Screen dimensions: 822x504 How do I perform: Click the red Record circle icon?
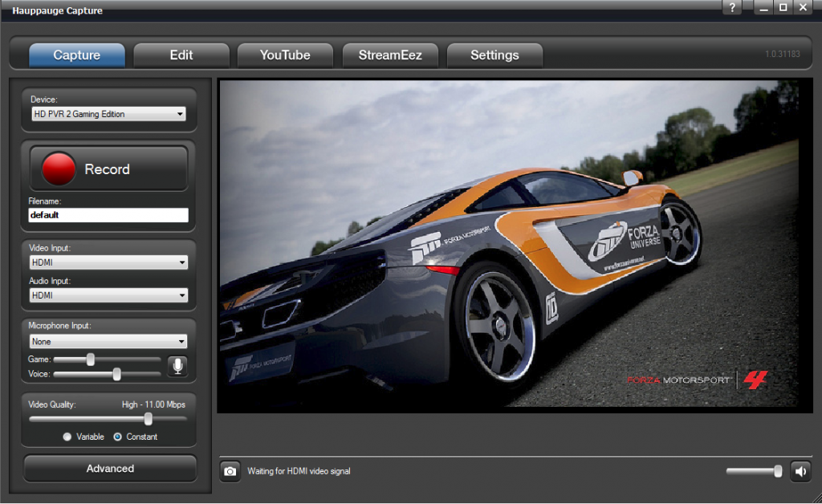[x=58, y=169]
